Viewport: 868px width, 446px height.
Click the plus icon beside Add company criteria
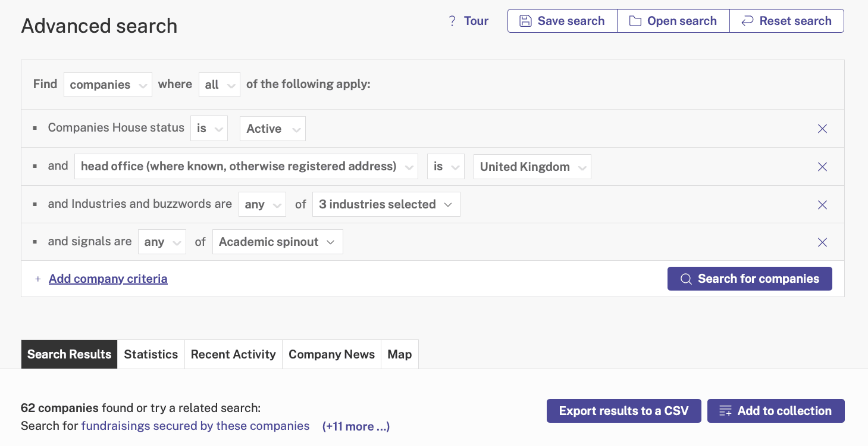38,279
